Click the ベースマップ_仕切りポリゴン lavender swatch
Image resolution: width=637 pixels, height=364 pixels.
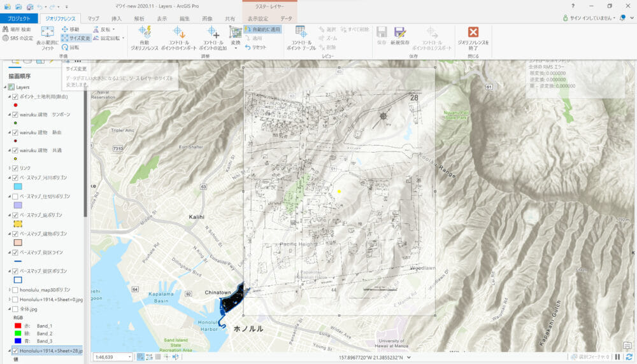(x=18, y=206)
